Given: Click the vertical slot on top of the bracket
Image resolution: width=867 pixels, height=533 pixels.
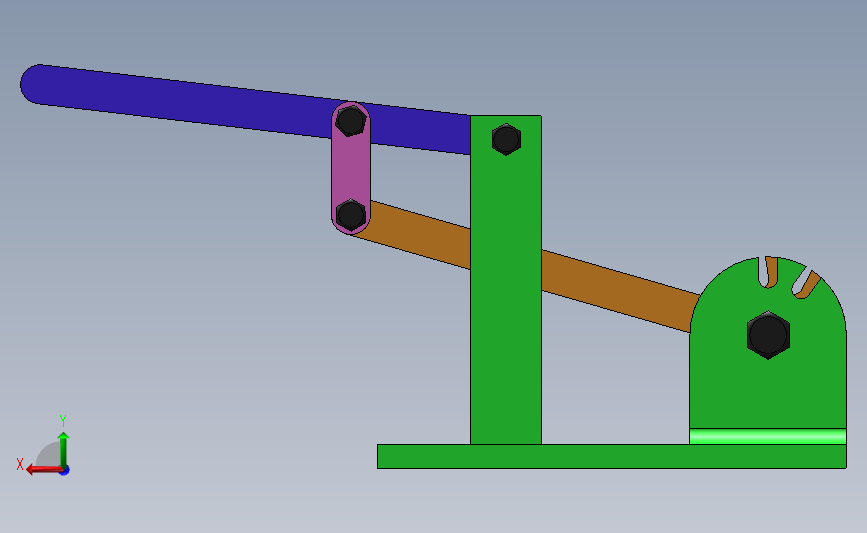Looking at the screenshot, I should tap(769, 272).
